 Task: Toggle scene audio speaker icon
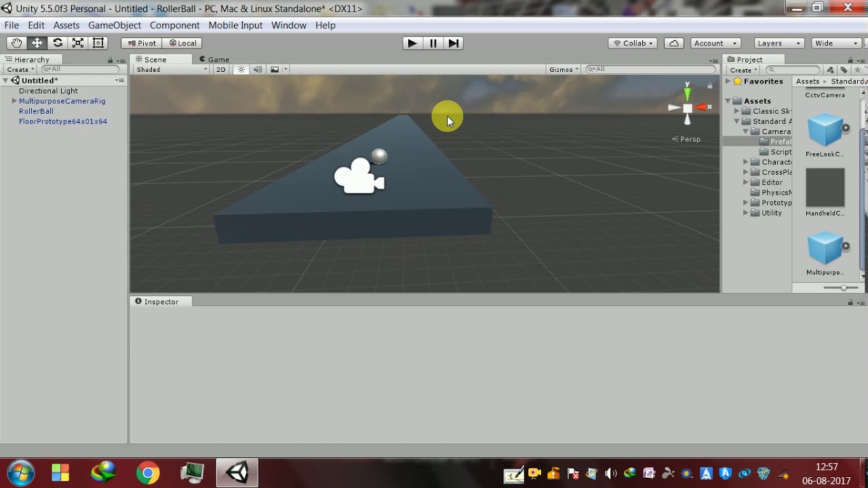(x=258, y=69)
